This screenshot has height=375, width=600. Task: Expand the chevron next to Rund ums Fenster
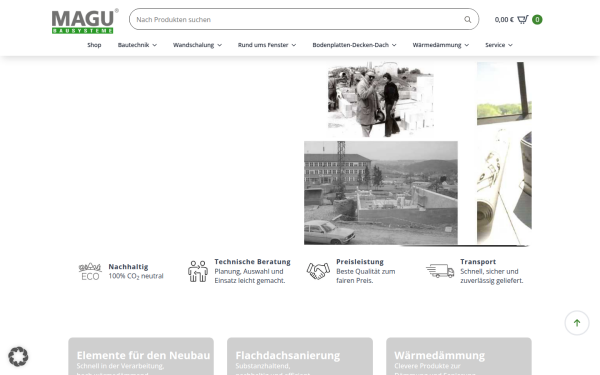[x=294, y=45]
